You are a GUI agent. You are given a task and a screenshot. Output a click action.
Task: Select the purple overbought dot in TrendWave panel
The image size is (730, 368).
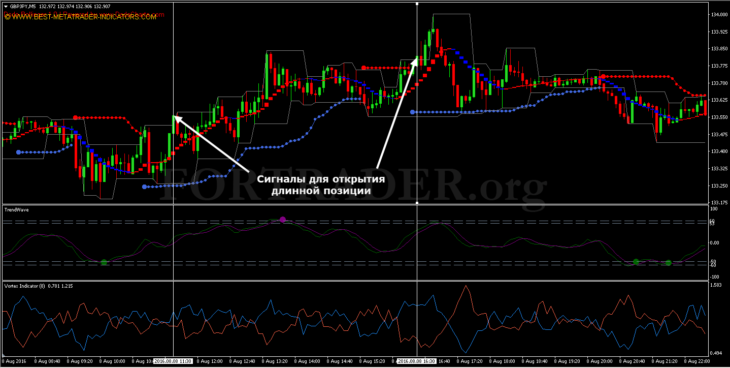(283, 219)
